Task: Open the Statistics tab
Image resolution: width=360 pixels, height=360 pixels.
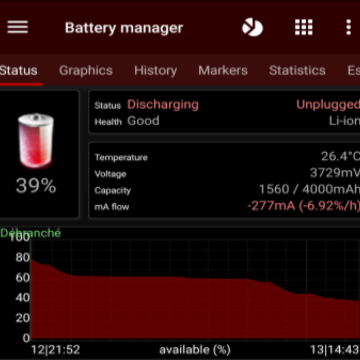Action: 297,71
